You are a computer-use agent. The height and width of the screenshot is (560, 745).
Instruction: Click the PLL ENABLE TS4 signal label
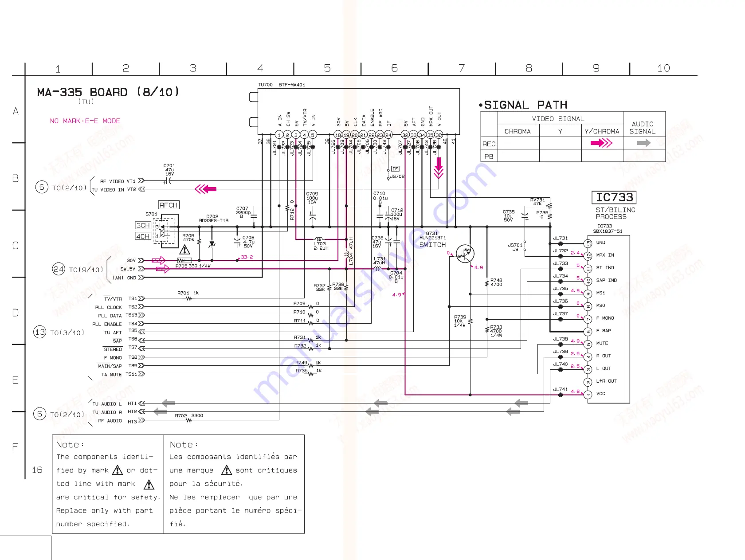coord(115,324)
